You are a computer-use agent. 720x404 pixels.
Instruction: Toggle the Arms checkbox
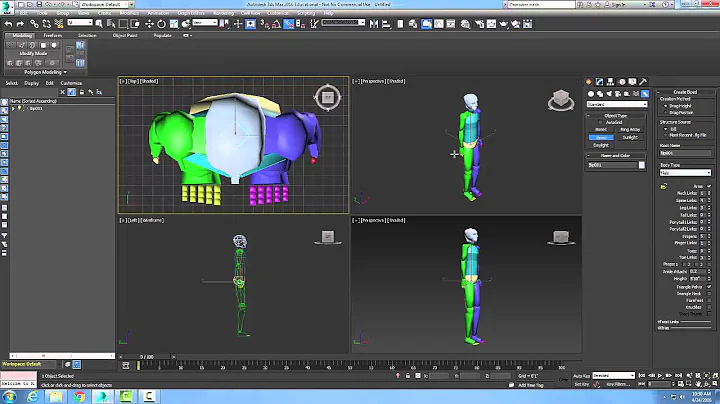(709, 186)
